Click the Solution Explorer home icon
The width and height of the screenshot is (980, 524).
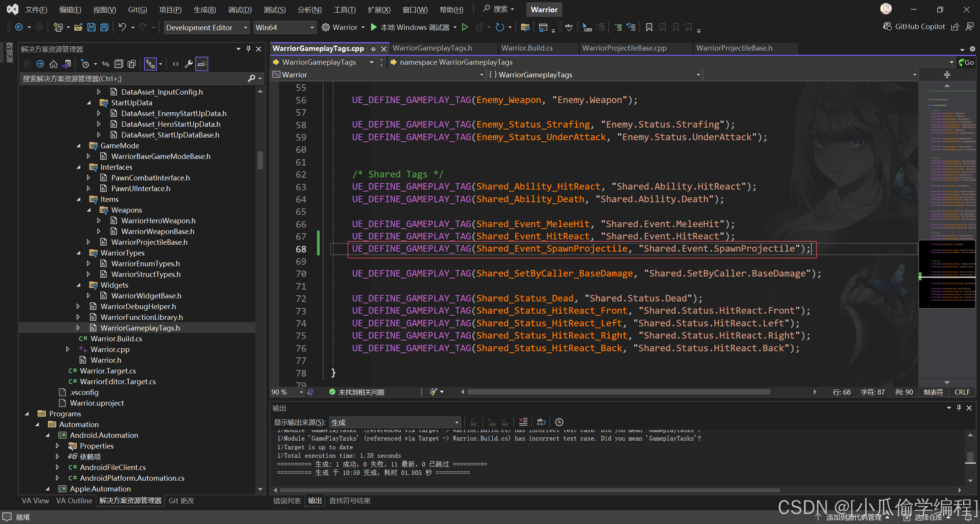pos(54,64)
